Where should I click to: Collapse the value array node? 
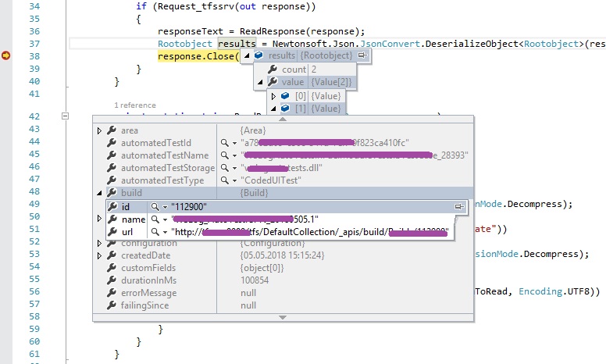click(260, 82)
